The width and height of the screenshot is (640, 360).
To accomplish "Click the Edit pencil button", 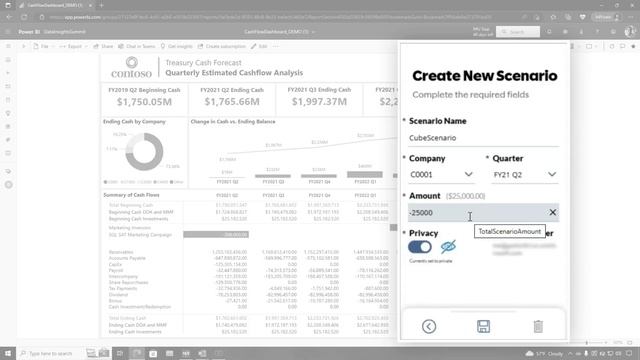I will (x=259, y=47).
